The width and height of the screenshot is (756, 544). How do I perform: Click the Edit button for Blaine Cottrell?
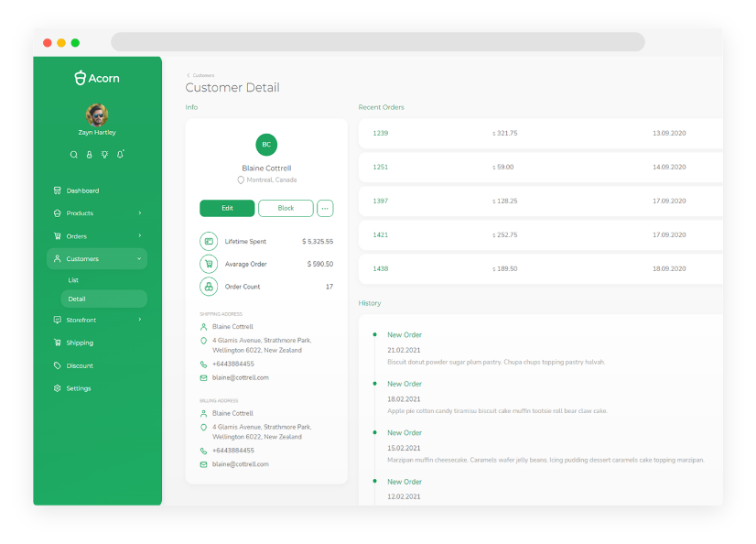tap(227, 208)
